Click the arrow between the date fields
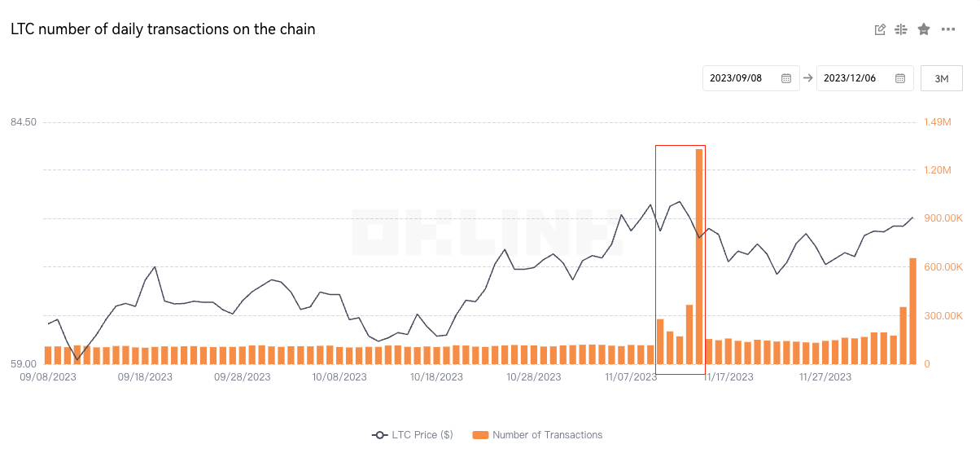The height and width of the screenshot is (453, 980). (807, 78)
